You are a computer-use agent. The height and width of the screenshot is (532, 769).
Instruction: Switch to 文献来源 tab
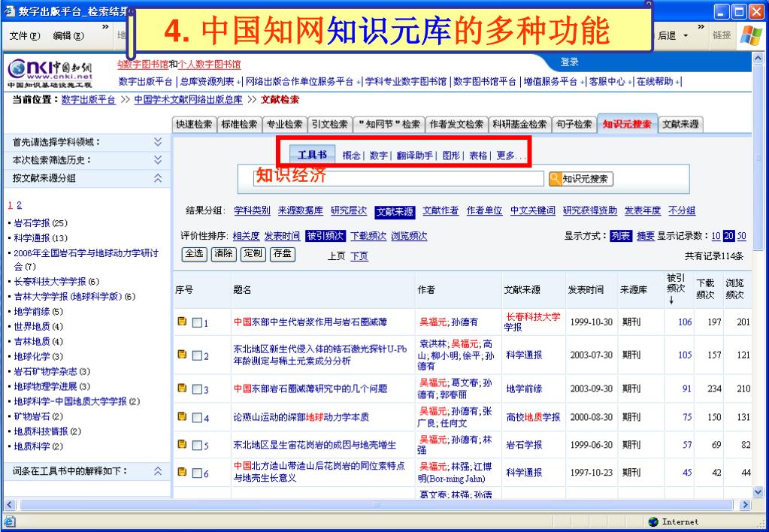click(681, 125)
